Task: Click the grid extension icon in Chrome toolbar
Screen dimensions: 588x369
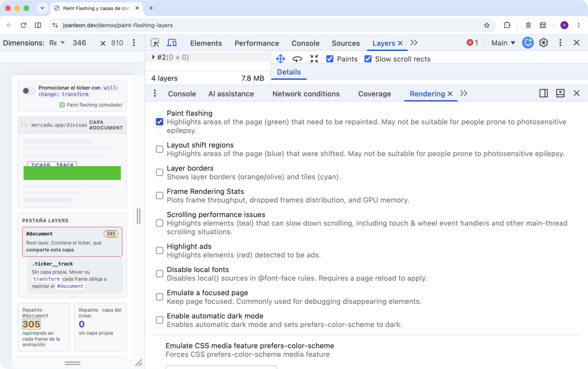Action: click(x=543, y=25)
